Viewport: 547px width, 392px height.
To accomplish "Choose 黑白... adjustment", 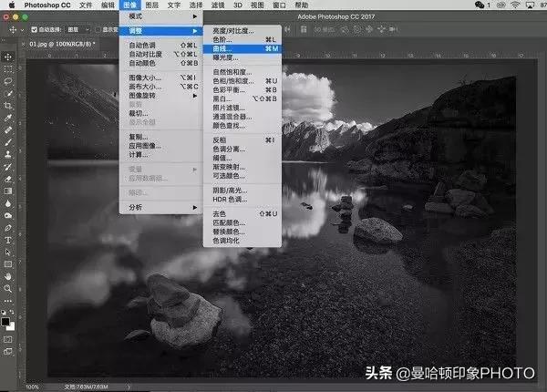I will tap(243, 98).
